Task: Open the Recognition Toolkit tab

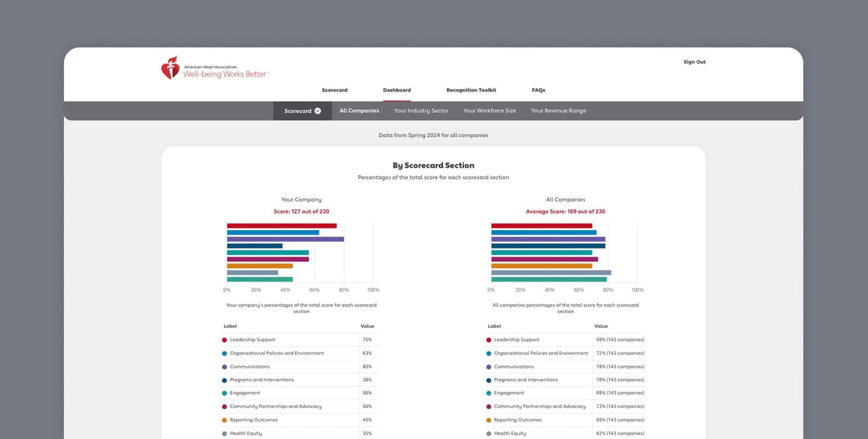Action: (471, 90)
